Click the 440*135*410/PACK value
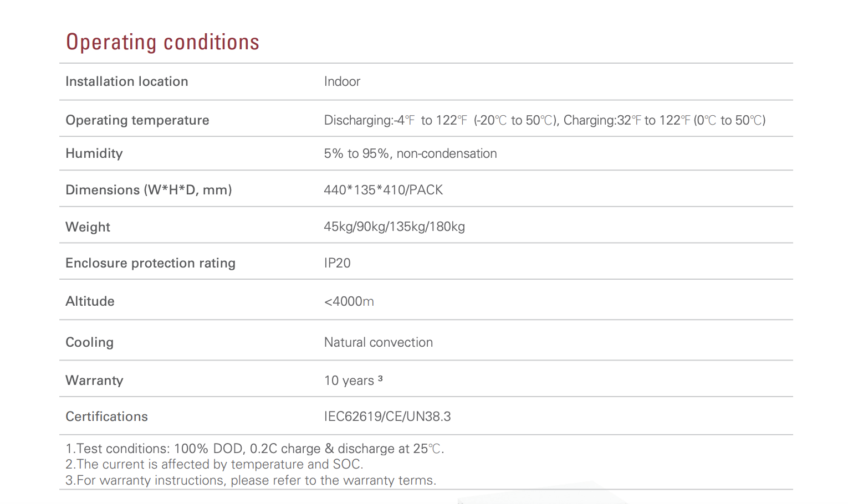This screenshot has height=504, width=848. (x=384, y=190)
